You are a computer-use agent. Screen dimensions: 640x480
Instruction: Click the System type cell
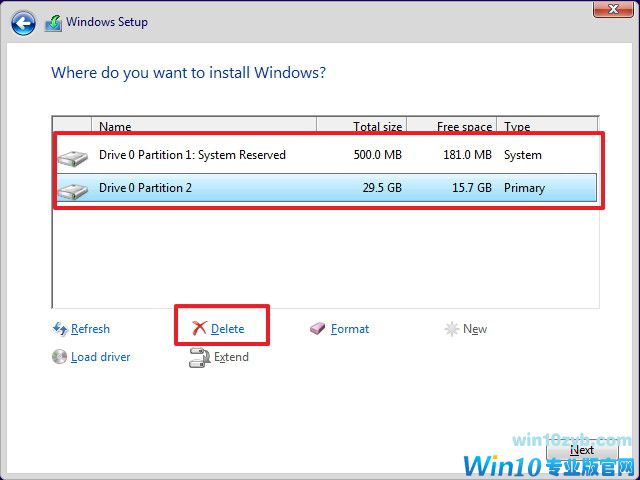click(x=523, y=155)
